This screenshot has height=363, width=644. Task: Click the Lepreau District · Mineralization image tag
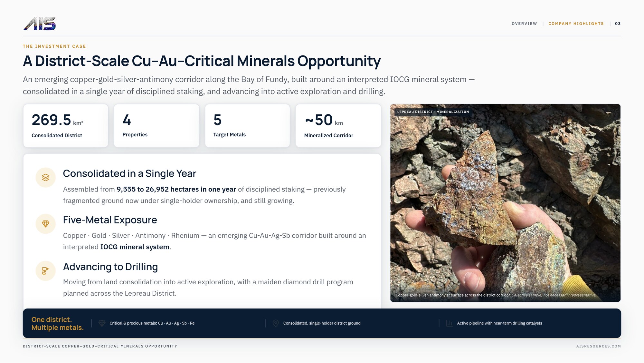(433, 112)
